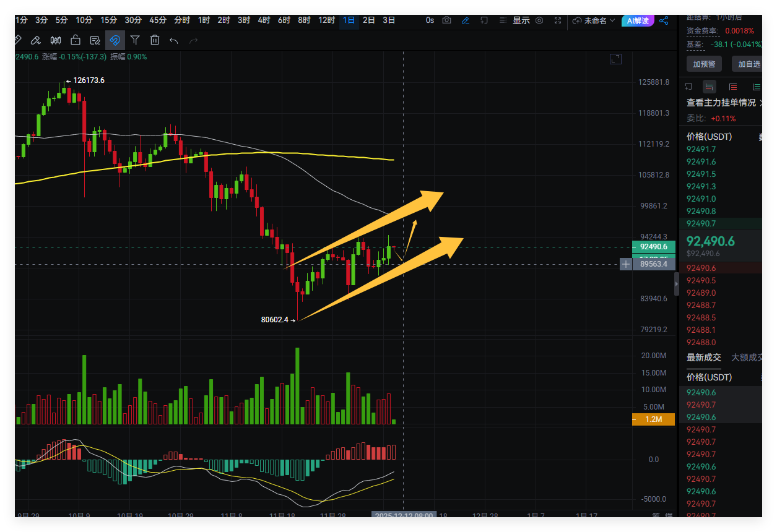Image resolution: width=777 pixels, height=532 pixels.
Task: Click the 加预警 button
Action: click(x=704, y=64)
